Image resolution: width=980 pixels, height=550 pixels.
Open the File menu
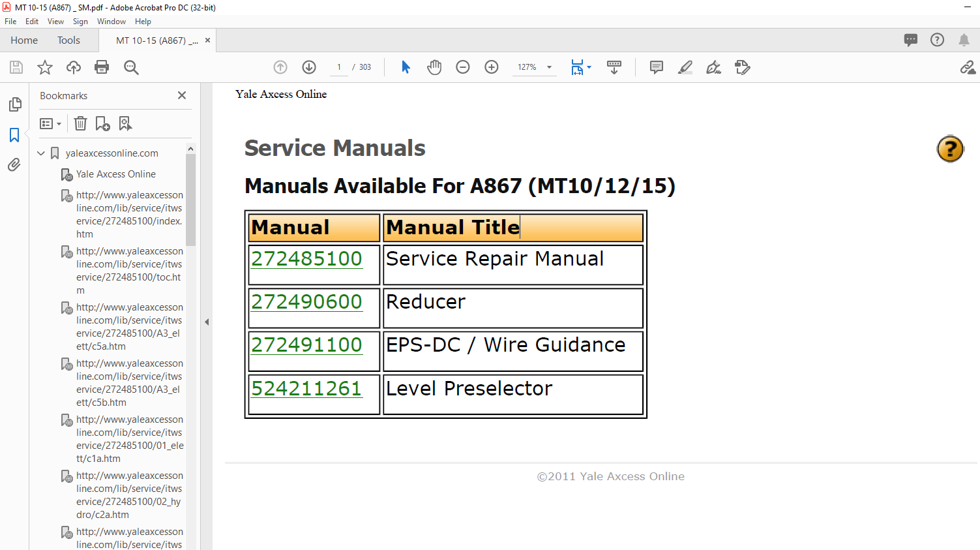[x=10, y=22]
